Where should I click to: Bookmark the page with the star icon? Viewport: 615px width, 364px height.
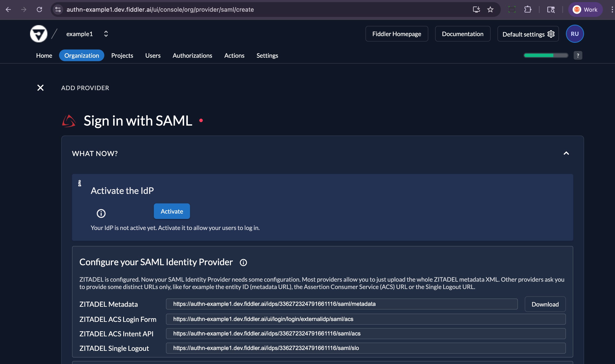tap(490, 10)
